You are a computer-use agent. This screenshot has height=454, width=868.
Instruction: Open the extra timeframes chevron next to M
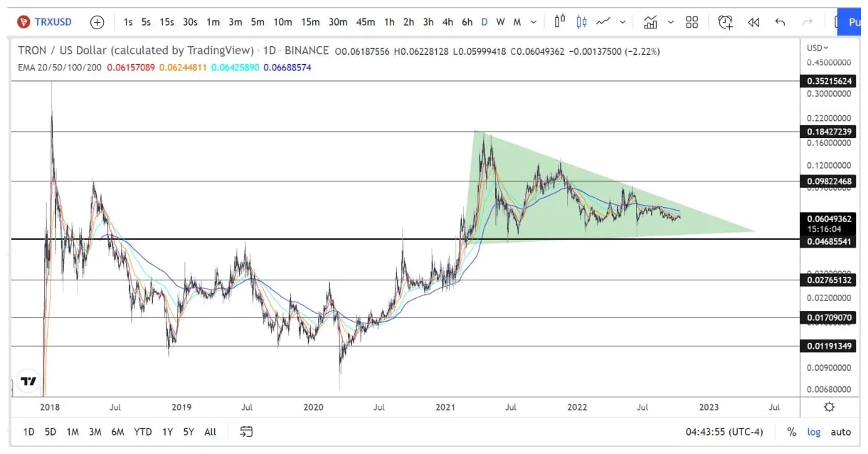535,22
